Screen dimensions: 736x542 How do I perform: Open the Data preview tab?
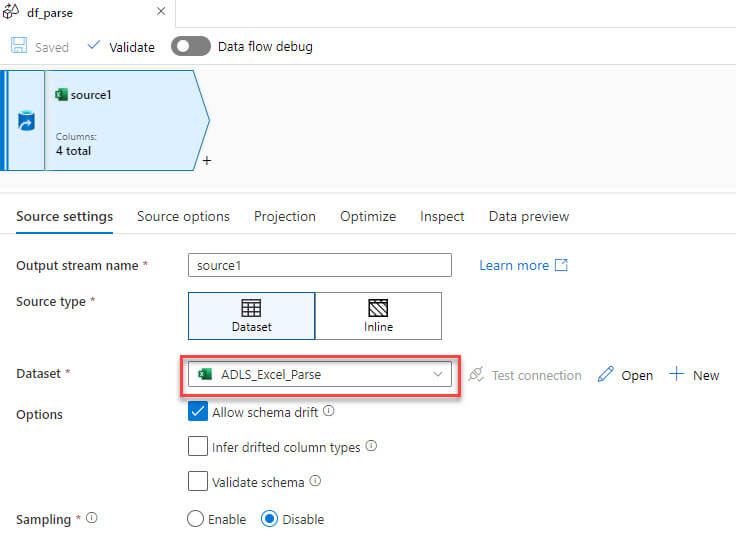528,216
